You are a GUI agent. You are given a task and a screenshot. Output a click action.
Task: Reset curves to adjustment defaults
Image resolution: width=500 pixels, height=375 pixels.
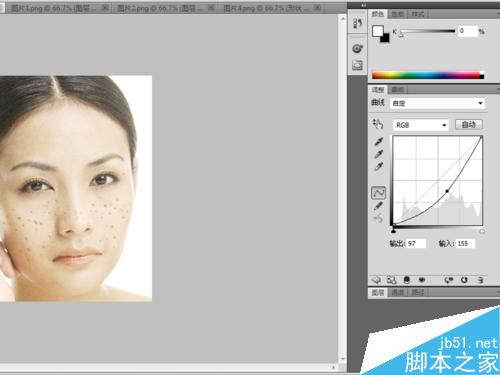pos(464,280)
